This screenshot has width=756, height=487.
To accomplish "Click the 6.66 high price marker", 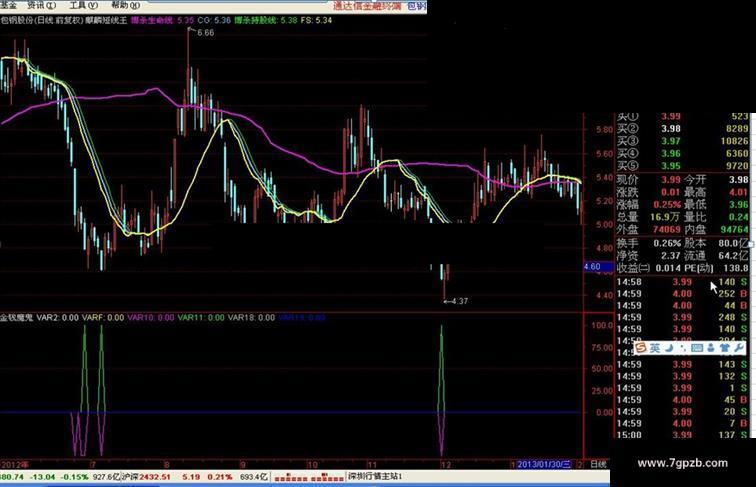I will tap(205, 33).
